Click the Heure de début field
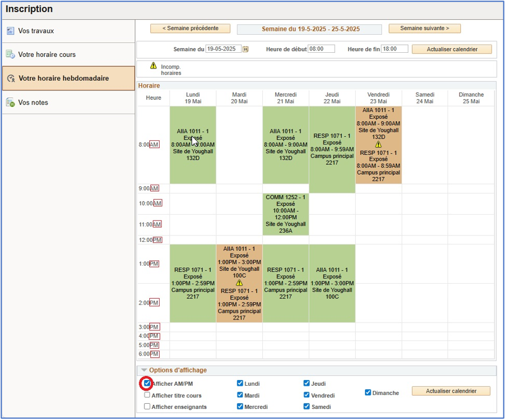This screenshot has height=420, width=505. (322, 49)
